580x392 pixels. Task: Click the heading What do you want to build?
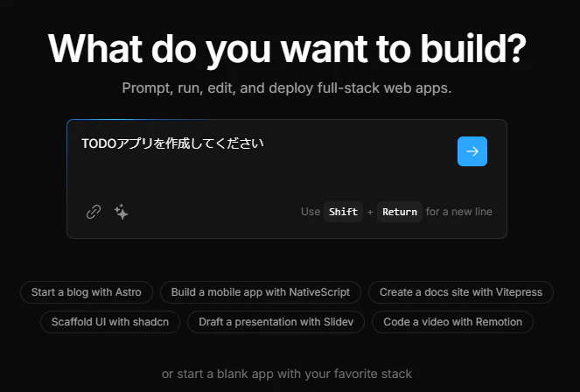click(x=287, y=49)
